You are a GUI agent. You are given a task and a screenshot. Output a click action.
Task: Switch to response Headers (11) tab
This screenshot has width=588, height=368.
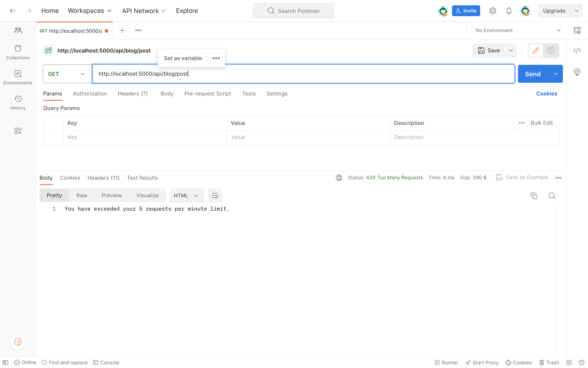pyautogui.click(x=104, y=178)
